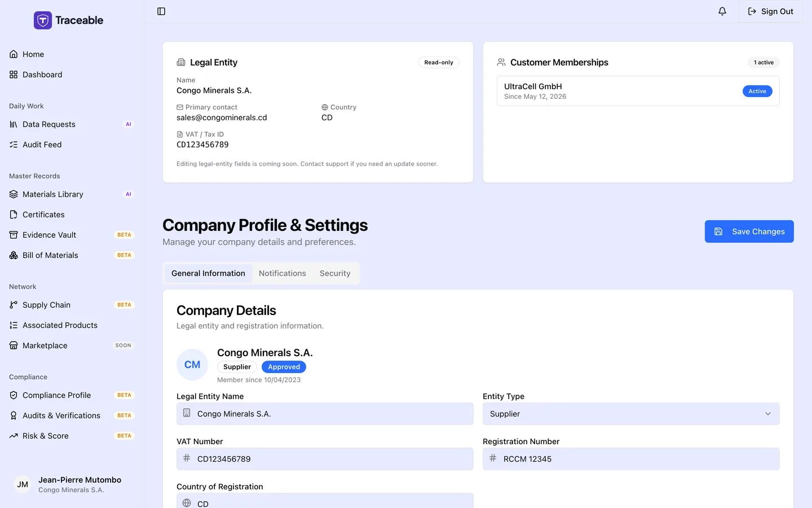The height and width of the screenshot is (508, 812).
Task: Navigate to Bill of Materials
Action: click(72, 255)
